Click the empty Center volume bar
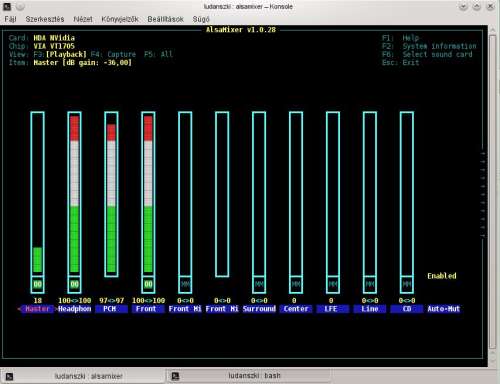This screenshot has height=384, width=500. click(x=296, y=194)
